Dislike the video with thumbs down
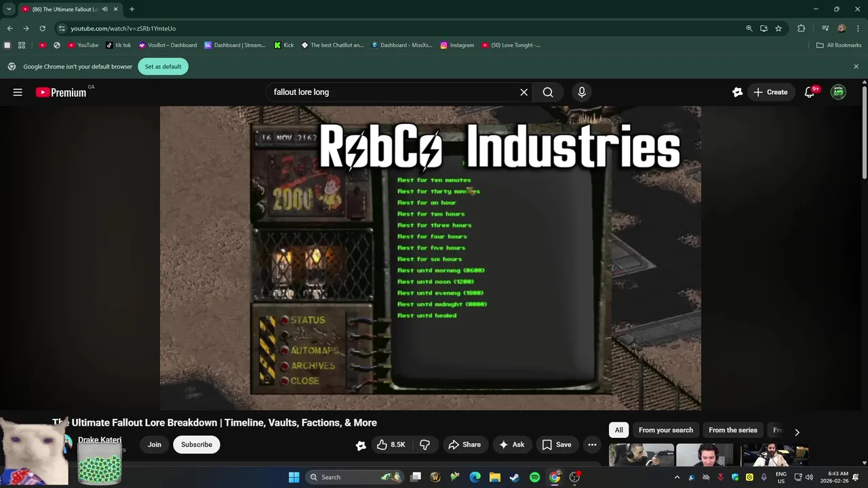This screenshot has height=488, width=868. click(x=425, y=445)
